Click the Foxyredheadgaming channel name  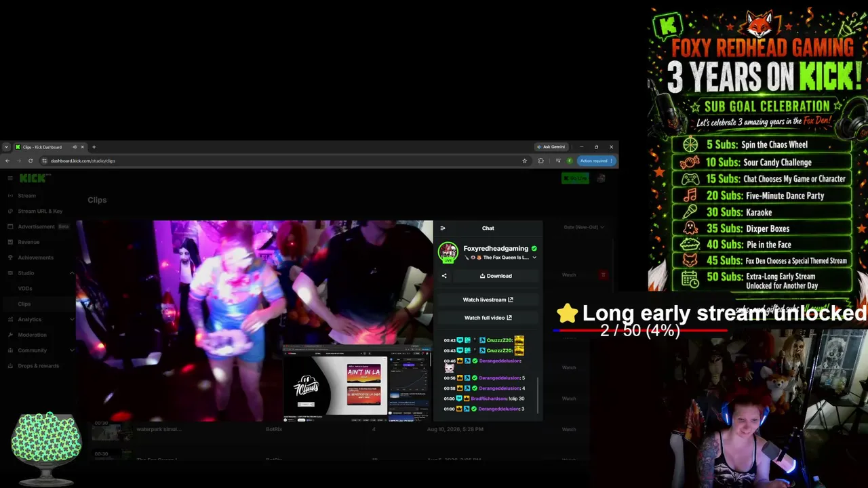pyautogui.click(x=496, y=249)
